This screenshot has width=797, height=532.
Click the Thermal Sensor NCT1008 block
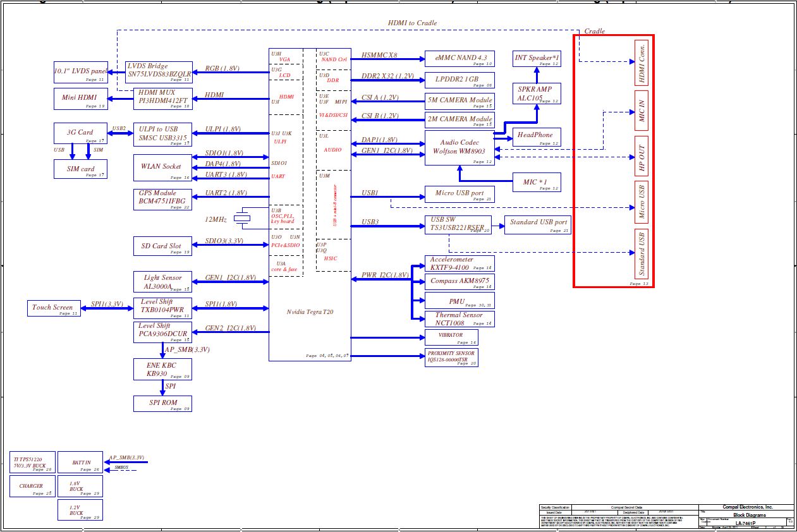[459, 318]
